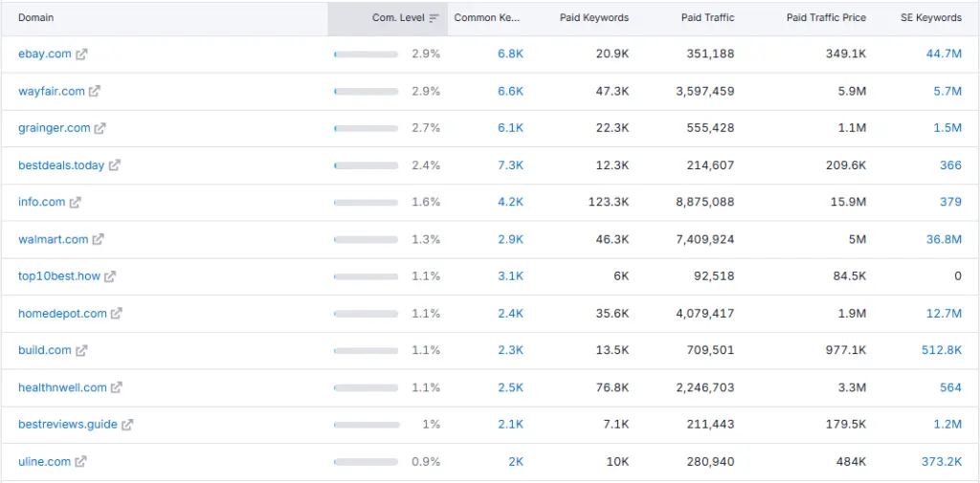Viewport: 980px width, 483px height.
Task: Sort table by Paid Keywords column
Action: [x=593, y=18]
